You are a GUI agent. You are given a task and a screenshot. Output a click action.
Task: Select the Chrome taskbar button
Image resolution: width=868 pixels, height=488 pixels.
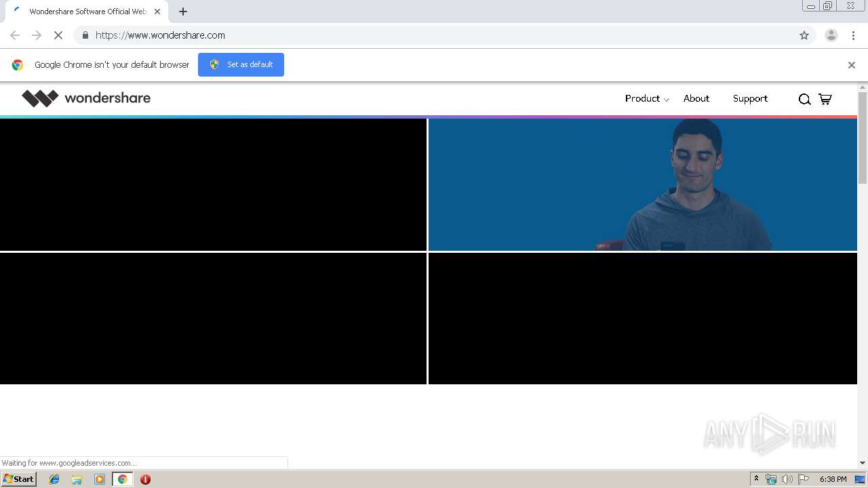click(122, 479)
